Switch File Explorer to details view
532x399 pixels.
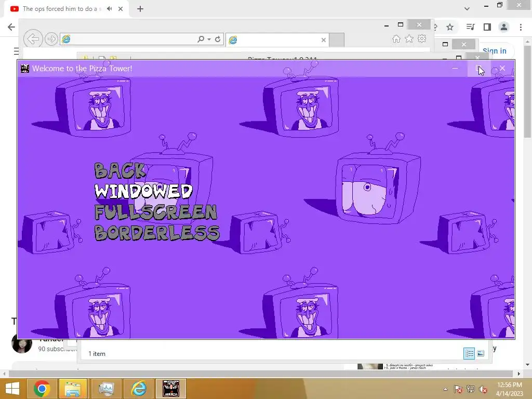(x=469, y=353)
